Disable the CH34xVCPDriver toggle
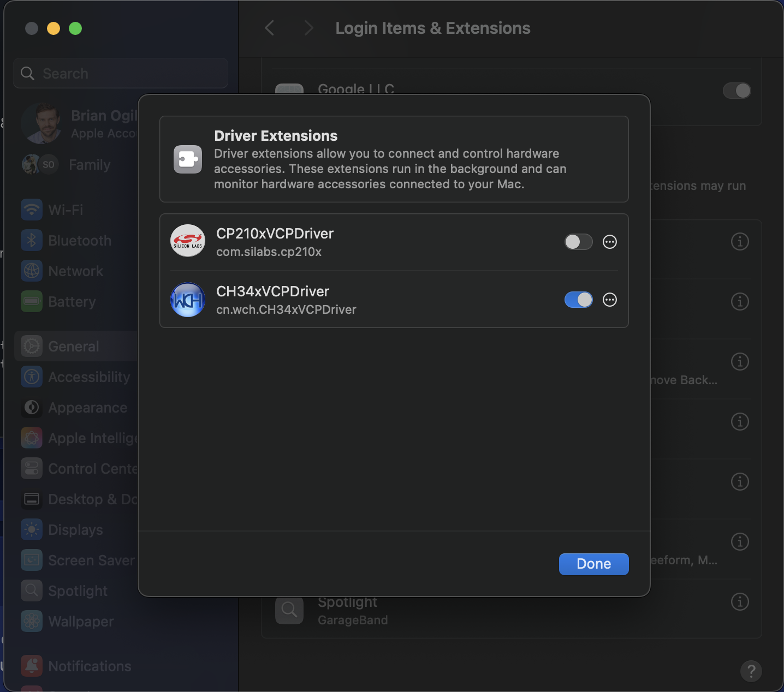The height and width of the screenshot is (692, 784). [x=578, y=300]
